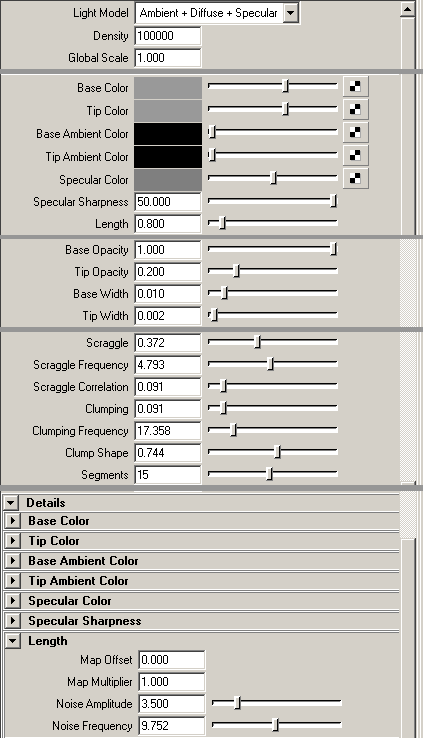Expand the Specular Sharpness details section
Image resolution: width=423 pixels, height=738 pixels.
pyautogui.click(x=12, y=621)
